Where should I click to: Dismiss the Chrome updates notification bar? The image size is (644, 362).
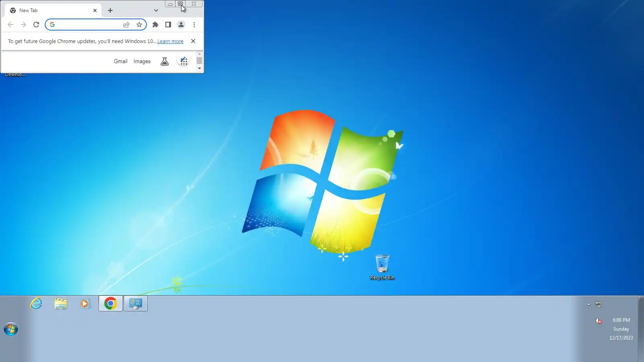pos(193,41)
